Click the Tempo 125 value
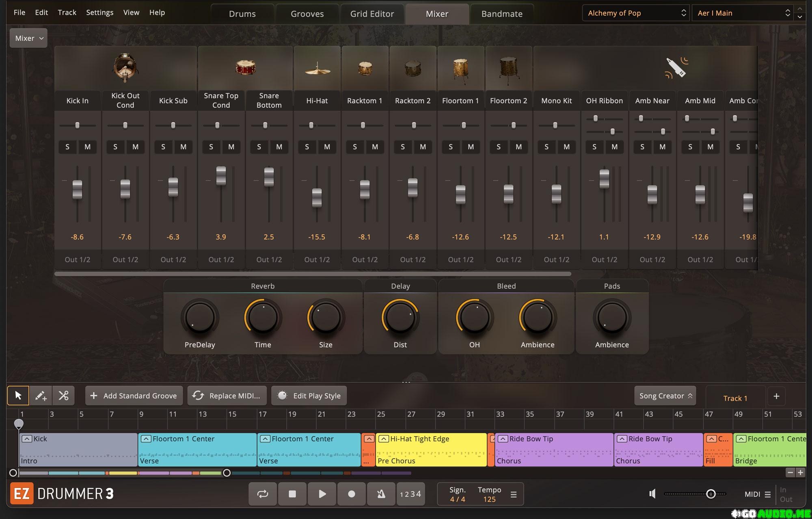This screenshot has width=812, height=519. [489, 499]
